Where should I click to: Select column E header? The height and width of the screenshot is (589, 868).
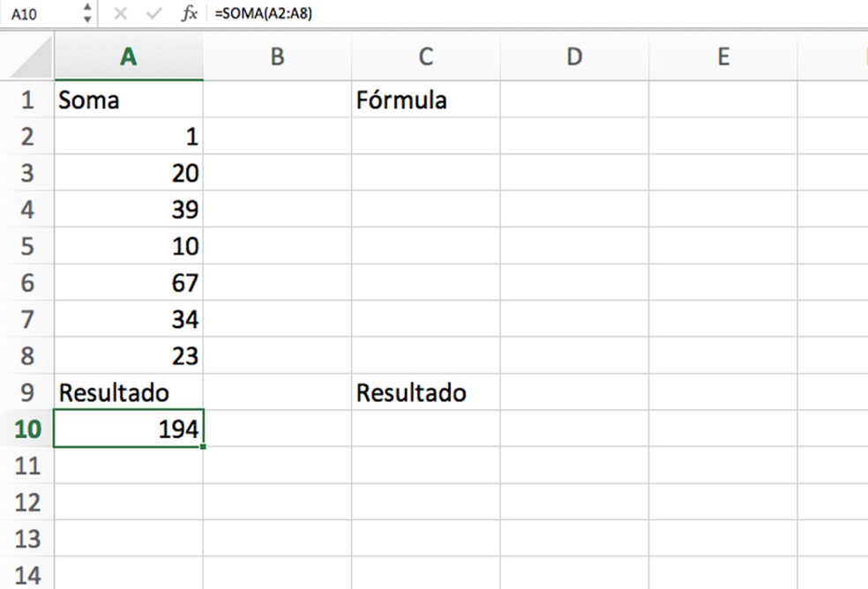[x=722, y=57]
